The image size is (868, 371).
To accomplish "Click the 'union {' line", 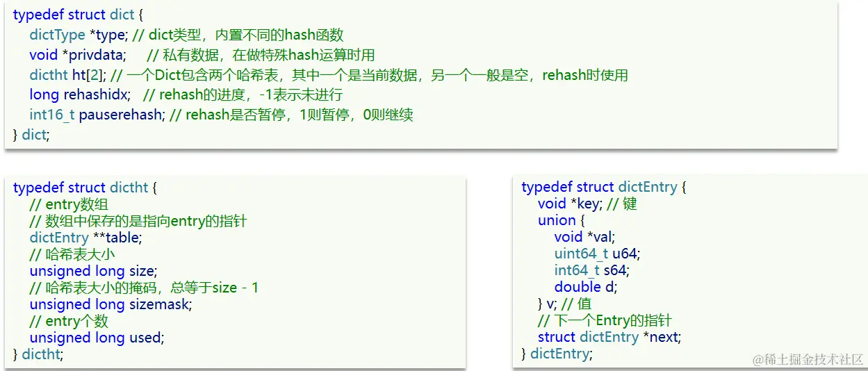I will coord(562,220).
